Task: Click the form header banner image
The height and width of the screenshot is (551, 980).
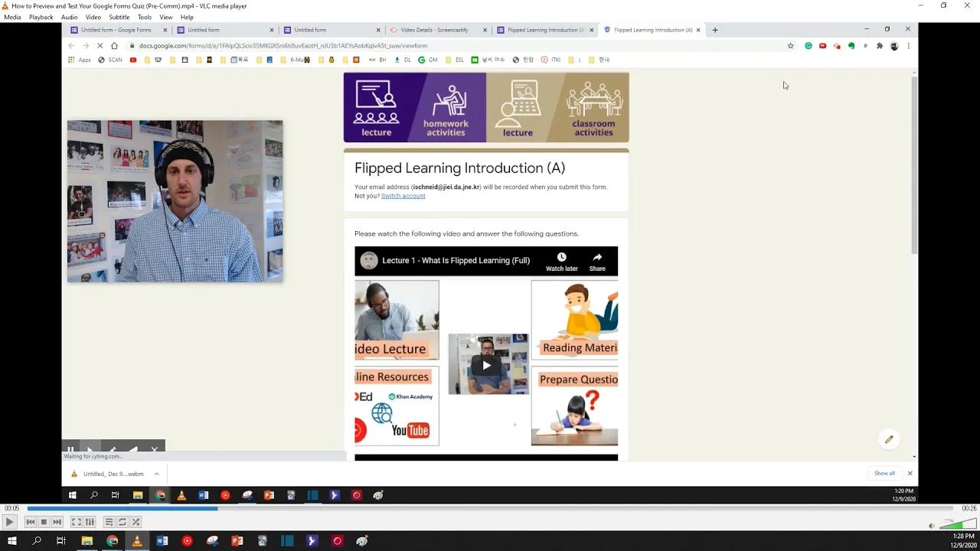Action: (486, 107)
